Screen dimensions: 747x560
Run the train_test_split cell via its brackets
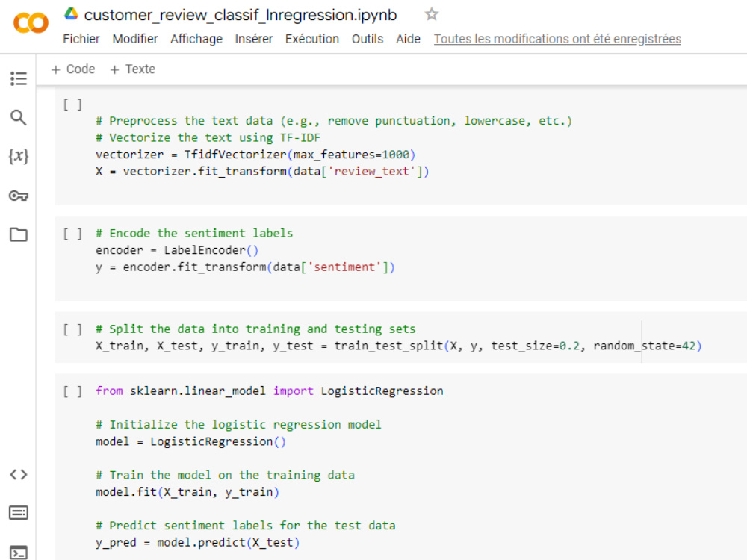tap(72, 329)
